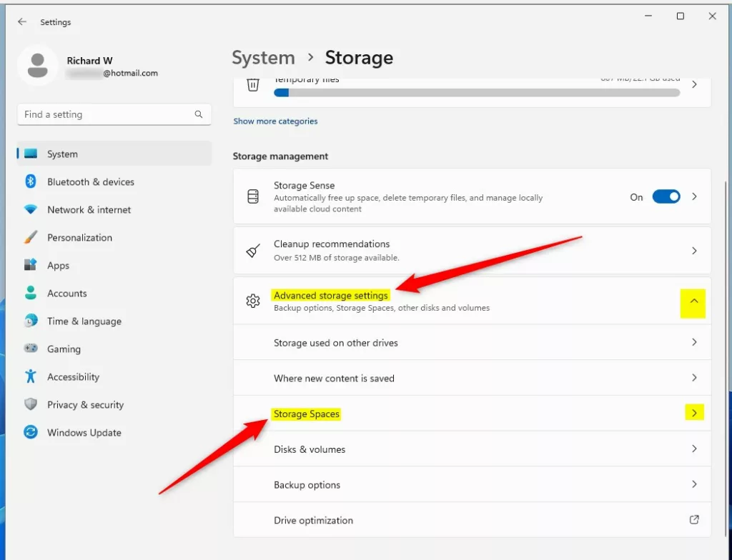
Task: Click chevron for Where new content is saved
Action: (694, 378)
